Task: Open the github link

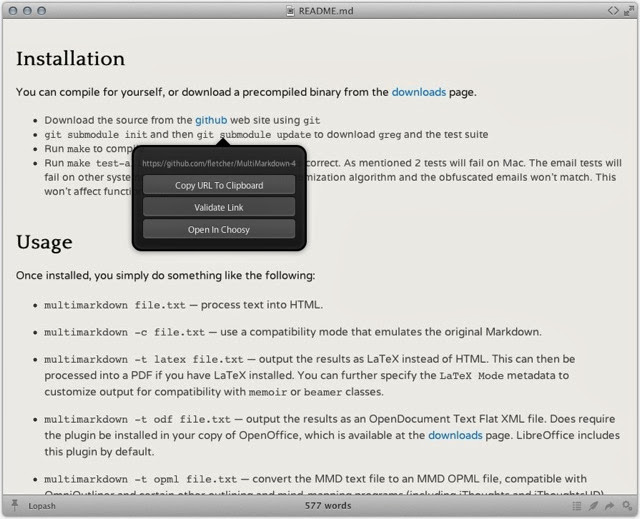Action: (211, 120)
